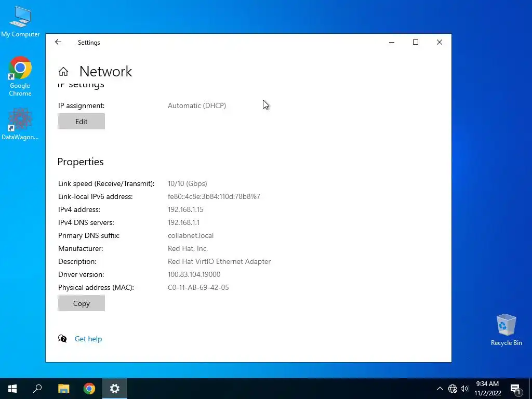Show hidden system tray icons

440,389
